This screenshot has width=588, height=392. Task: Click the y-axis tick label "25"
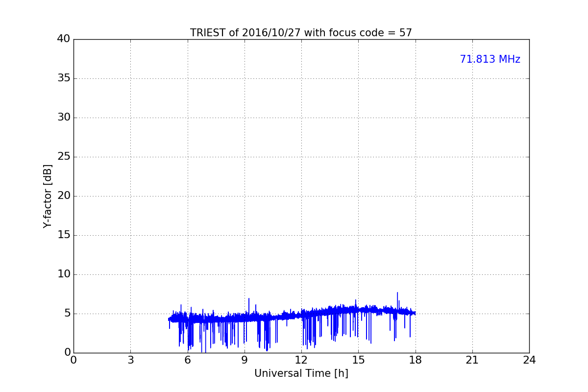tap(64, 156)
